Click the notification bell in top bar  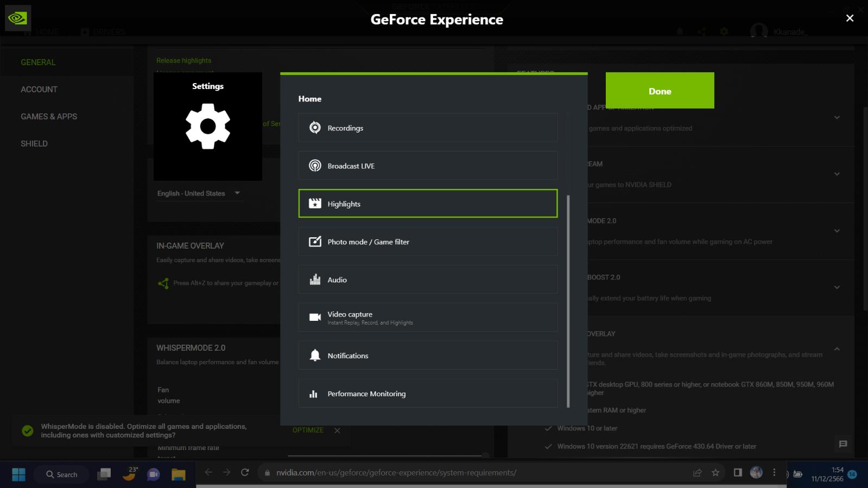[x=680, y=31]
